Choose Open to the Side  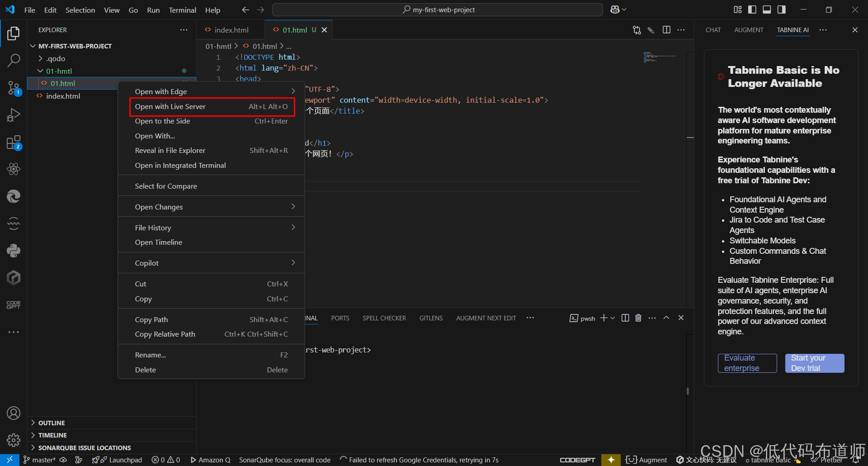click(x=212, y=121)
